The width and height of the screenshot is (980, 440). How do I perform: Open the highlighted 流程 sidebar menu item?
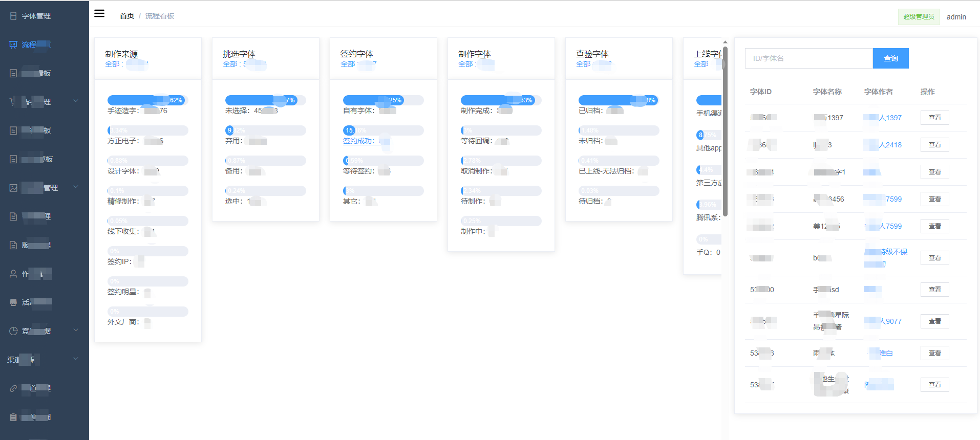[x=45, y=45]
